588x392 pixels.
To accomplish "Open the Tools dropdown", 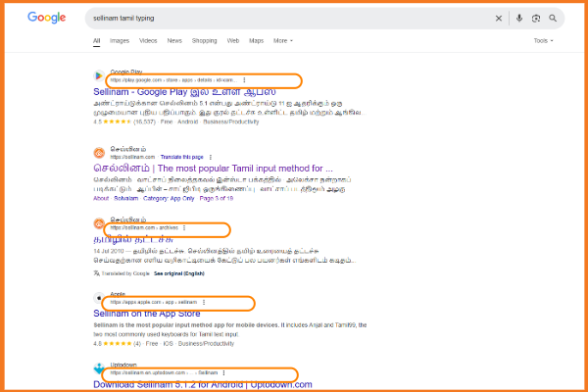I will click(x=543, y=40).
